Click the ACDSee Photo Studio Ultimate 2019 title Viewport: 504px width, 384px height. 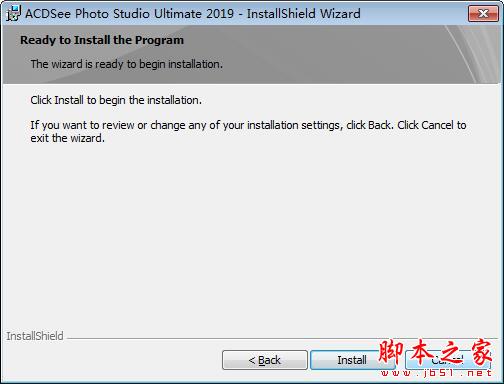(x=129, y=14)
